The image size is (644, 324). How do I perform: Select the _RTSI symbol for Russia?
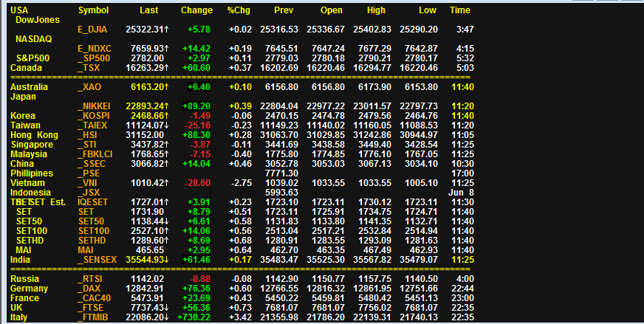[x=90, y=279]
